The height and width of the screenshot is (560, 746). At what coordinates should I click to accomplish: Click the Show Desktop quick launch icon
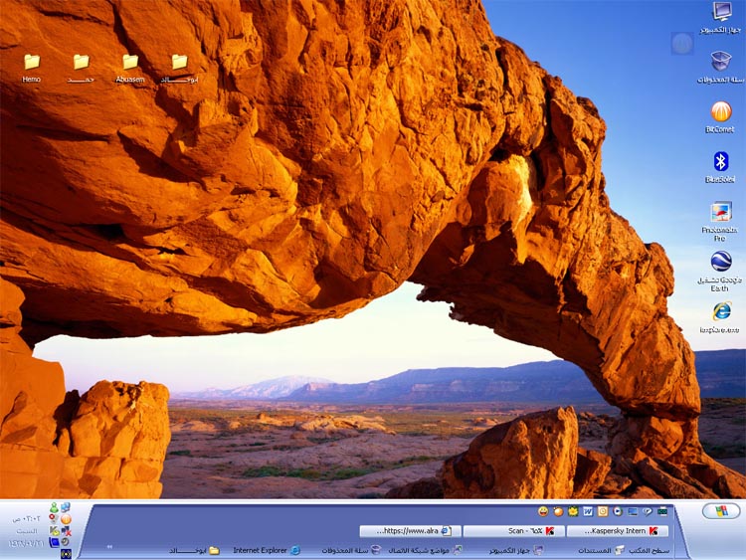633,511
